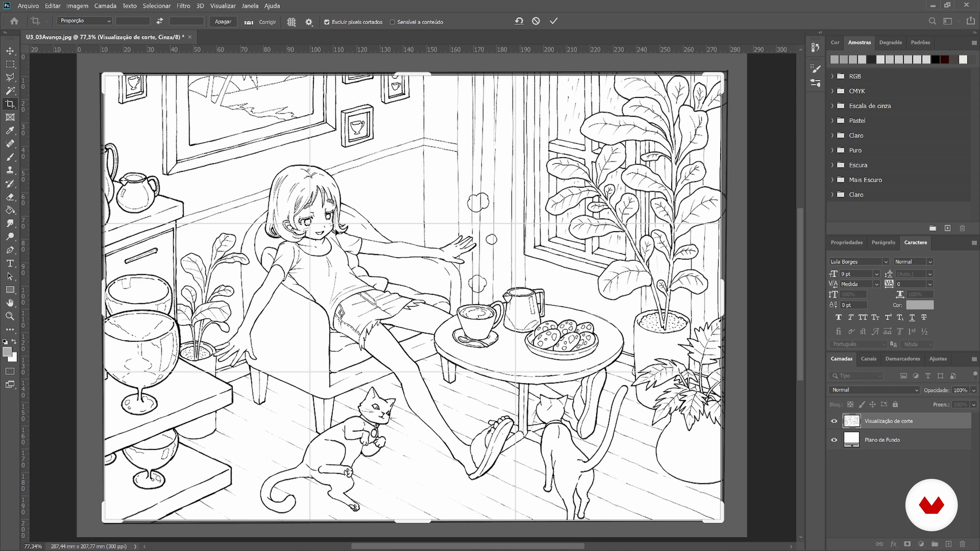Viewport: 980px width, 551px height.
Task: Cancel the crop operation
Action: coord(536,21)
